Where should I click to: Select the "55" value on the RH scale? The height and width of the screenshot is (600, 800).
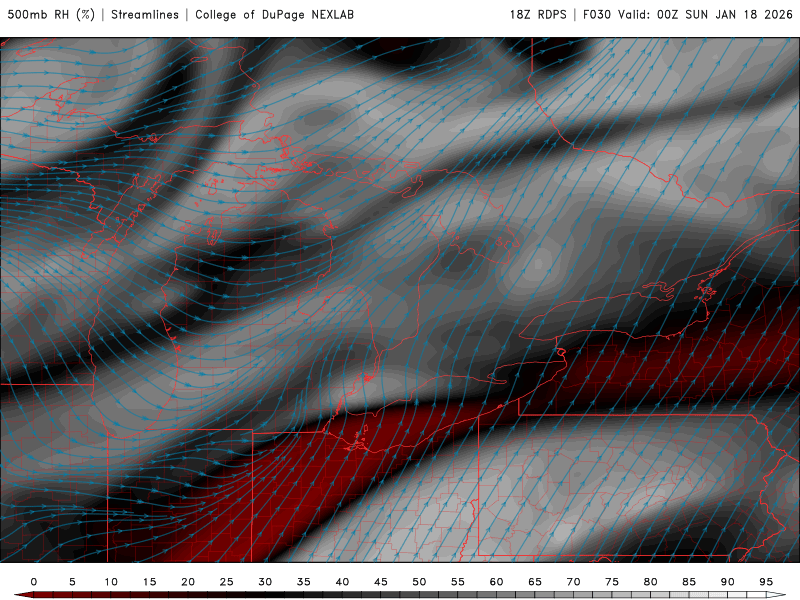coord(458,582)
